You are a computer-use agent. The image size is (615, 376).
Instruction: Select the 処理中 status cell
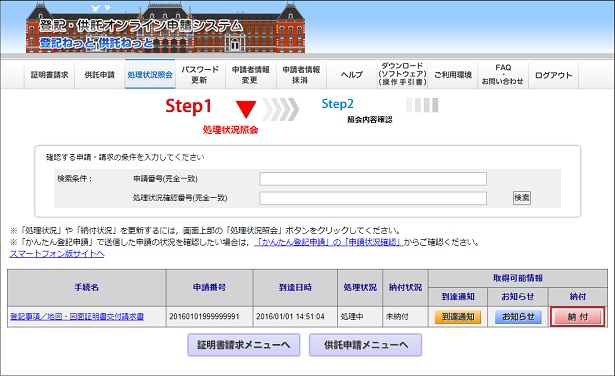click(360, 317)
